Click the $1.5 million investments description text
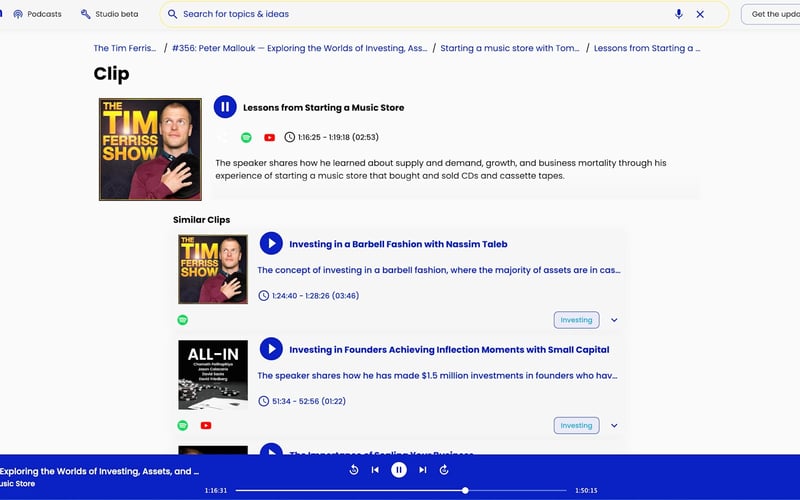Screen dimensions: 800x500 click(x=437, y=376)
